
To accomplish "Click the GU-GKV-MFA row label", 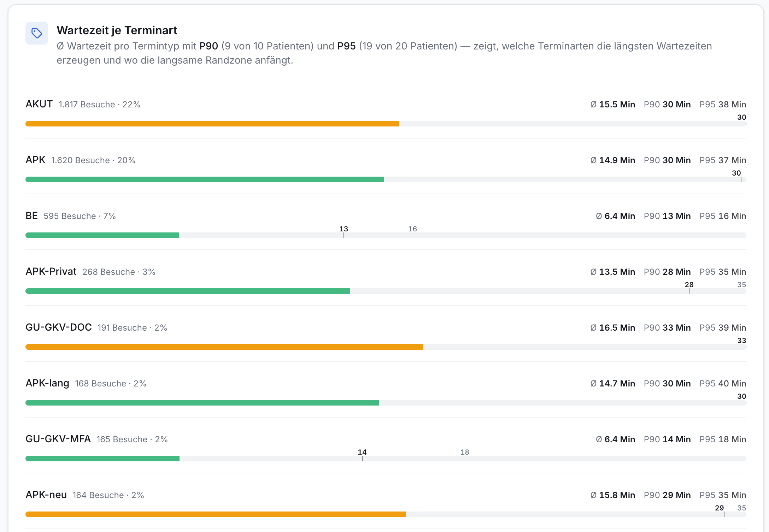I will point(58,439).
